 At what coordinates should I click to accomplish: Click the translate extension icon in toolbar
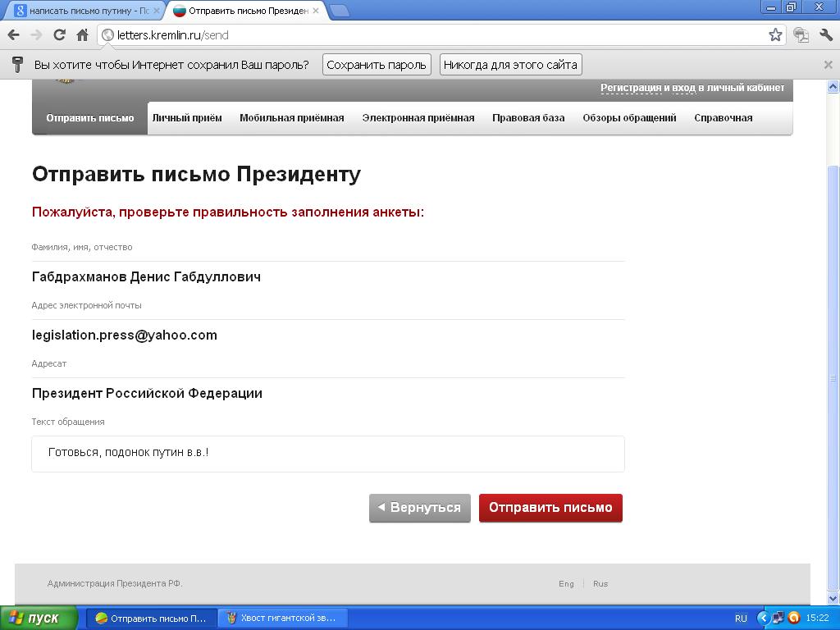point(801,35)
